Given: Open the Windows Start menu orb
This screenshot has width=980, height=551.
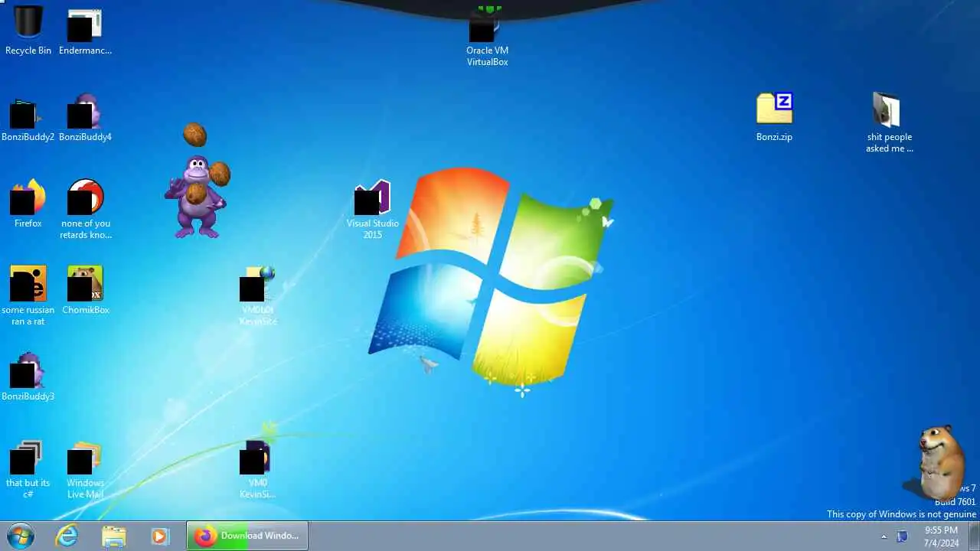Looking at the screenshot, I should pos(21,536).
